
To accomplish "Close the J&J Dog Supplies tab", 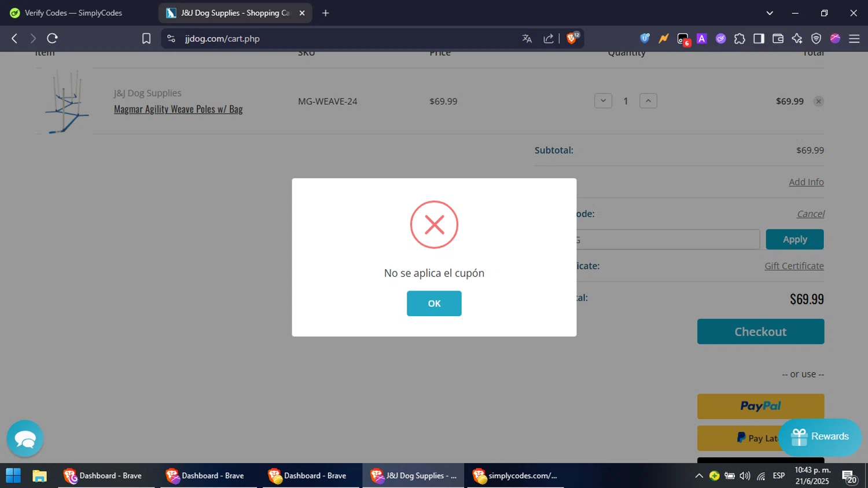I will 302,13.
